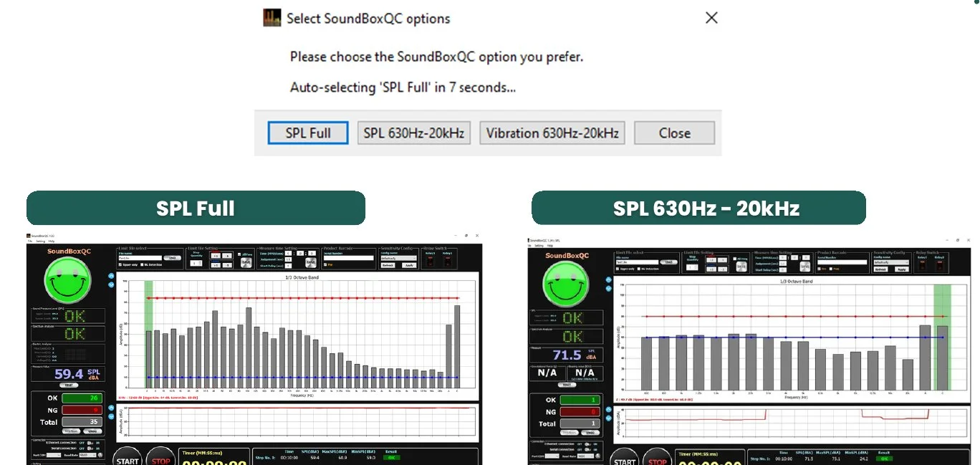980x465 pixels.
Task: Click Relay1 indicator in SPL Full window
Action: (x=431, y=262)
